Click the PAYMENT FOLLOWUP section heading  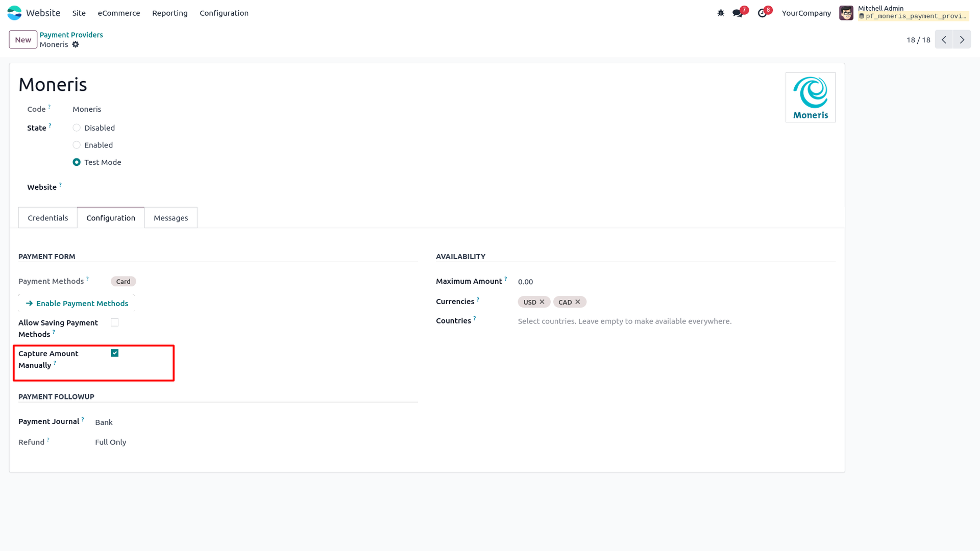(56, 397)
